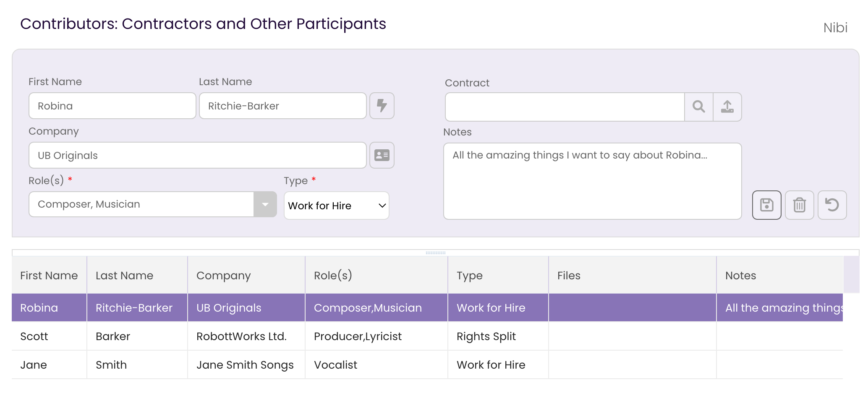868x398 pixels.
Task: Click the Company input field
Action: [x=197, y=155]
